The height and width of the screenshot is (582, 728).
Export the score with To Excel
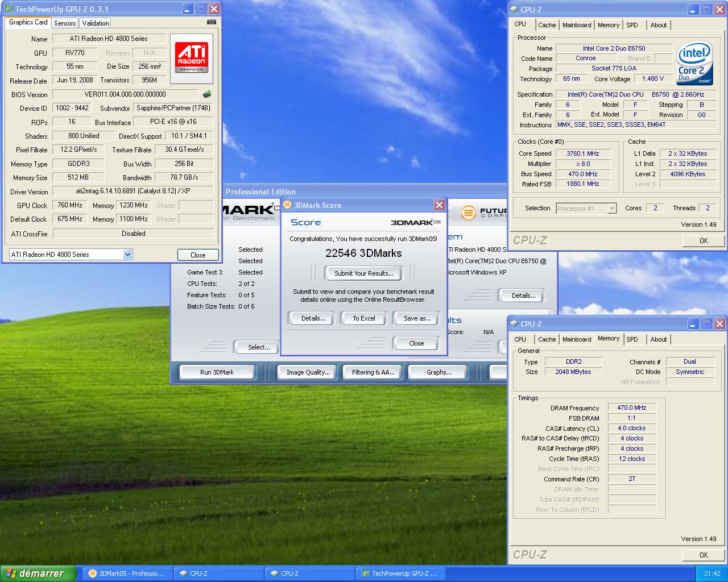pyautogui.click(x=364, y=318)
